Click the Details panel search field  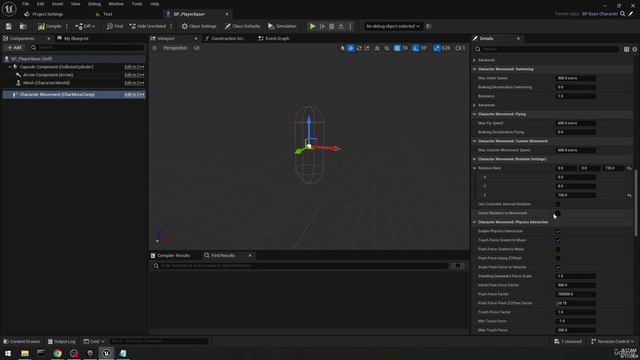(x=546, y=49)
